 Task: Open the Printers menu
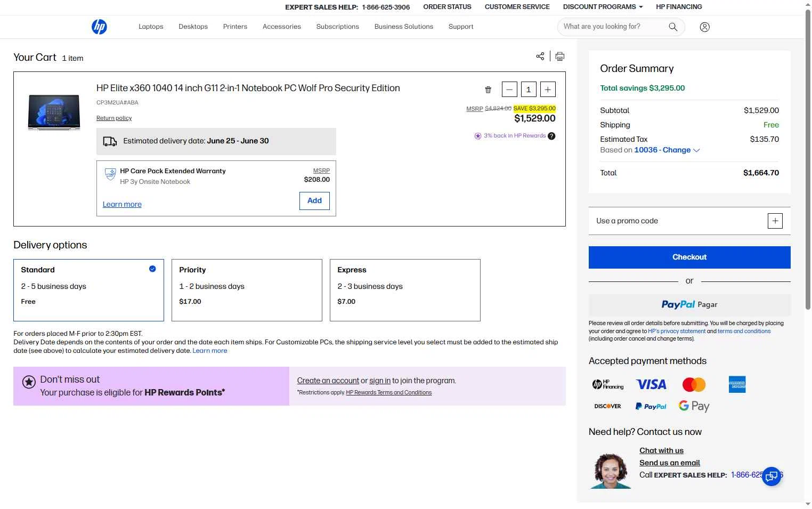[x=235, y=27]
